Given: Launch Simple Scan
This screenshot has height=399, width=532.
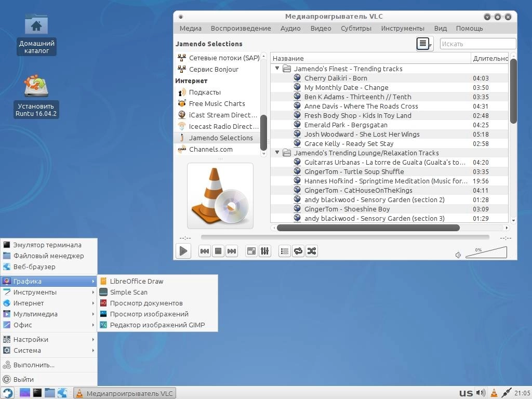Looking at the screenshot, I should pos(158,292).
